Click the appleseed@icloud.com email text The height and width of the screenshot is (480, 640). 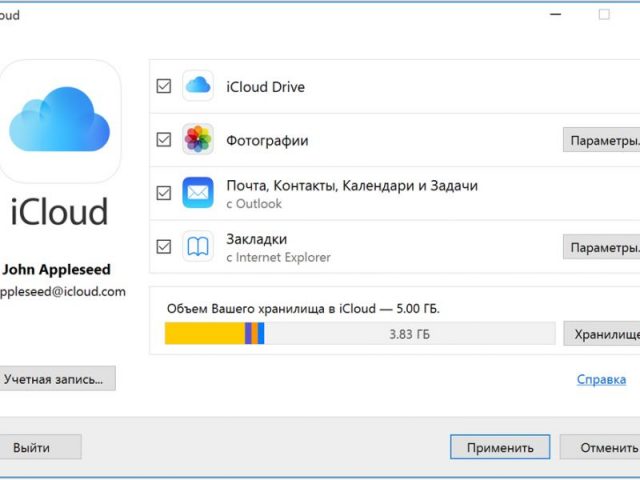62,292
